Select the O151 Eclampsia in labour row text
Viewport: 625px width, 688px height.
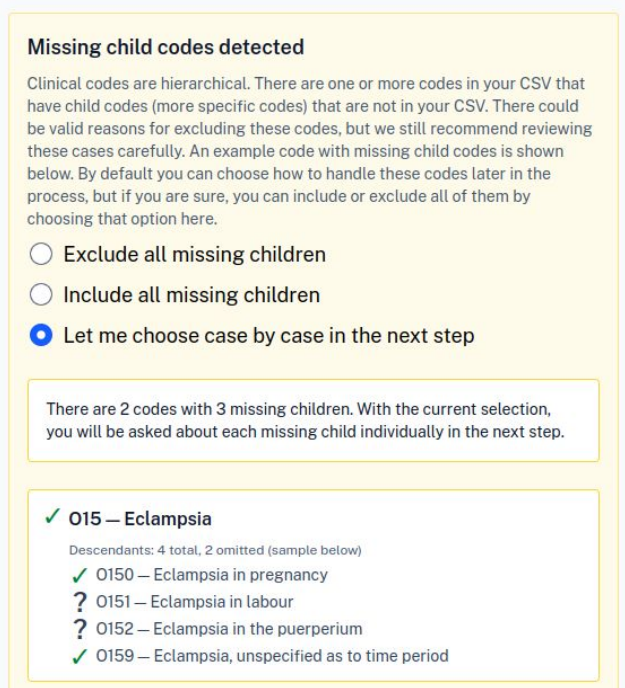(194, 602)
